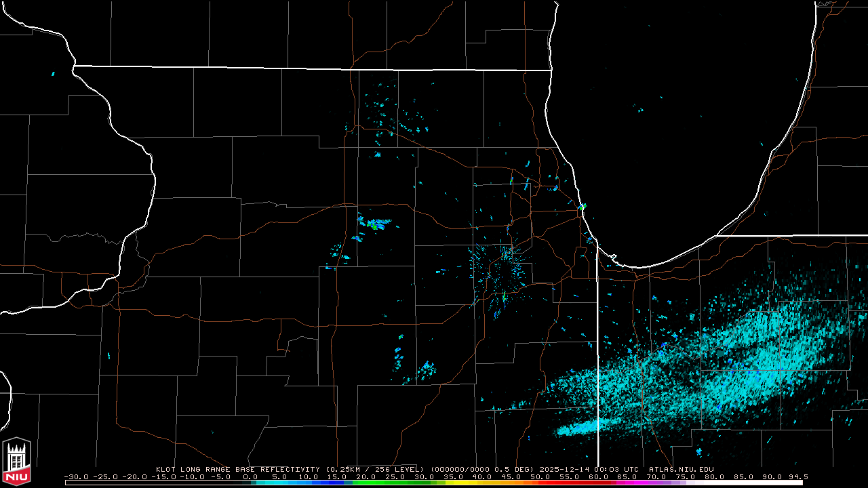The width and height of the screenshot is (868, 488).
Task: Click the 0.0 label on the reflectivity scale
Action: click(x=250, y=476)
